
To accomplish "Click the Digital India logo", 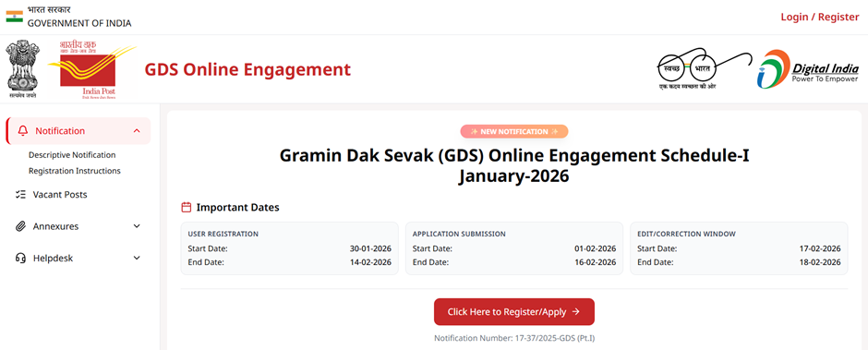I will coord(808,69).
